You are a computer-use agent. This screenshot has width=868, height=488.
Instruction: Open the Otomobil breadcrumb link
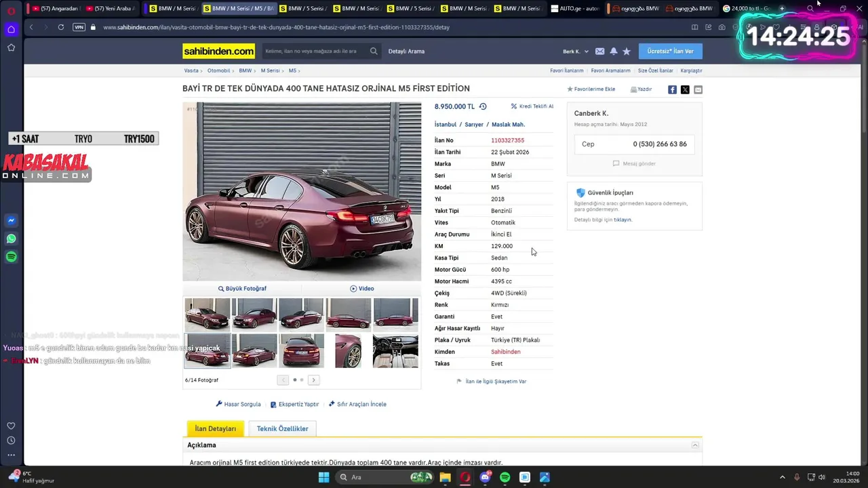[x=218, y=70]
